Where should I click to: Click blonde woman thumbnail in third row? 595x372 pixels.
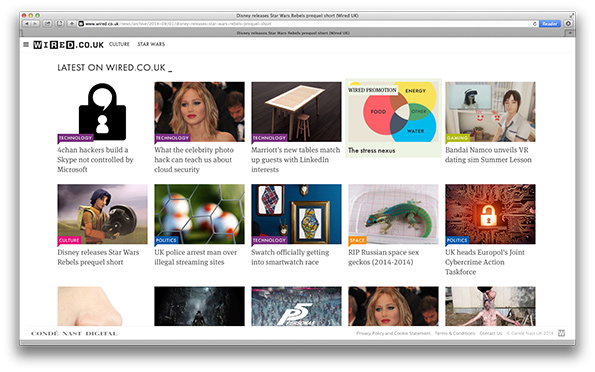point(394,306)
